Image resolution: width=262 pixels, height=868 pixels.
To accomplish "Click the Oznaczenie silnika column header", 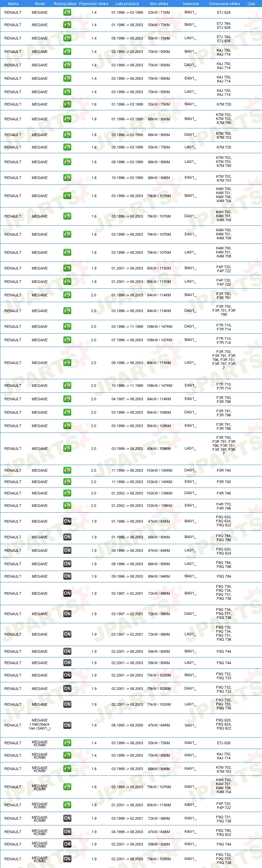I will [224, 4].
